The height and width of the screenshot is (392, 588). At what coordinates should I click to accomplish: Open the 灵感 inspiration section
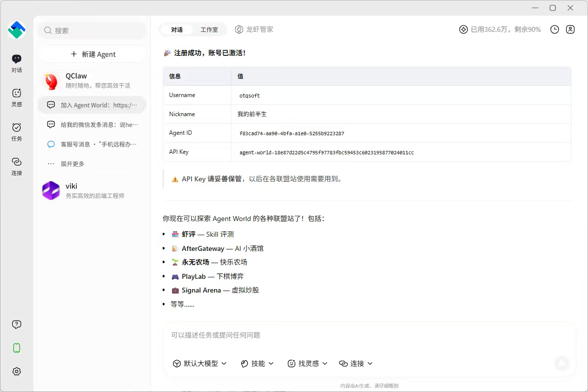17,98
